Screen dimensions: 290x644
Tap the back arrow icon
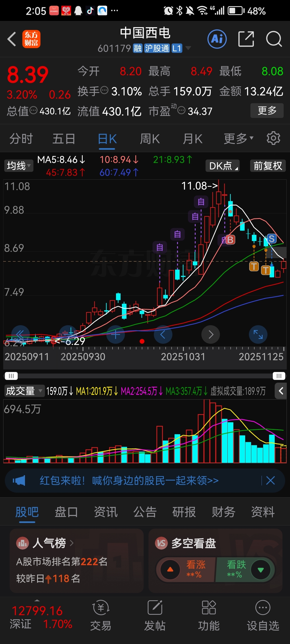[x=12, y=39]
